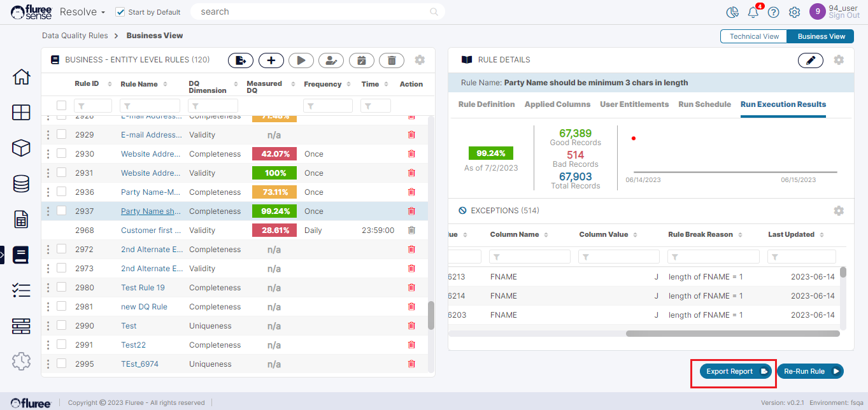
Task: Switch to the Rule Definition tab
Action: pos(487,104)
